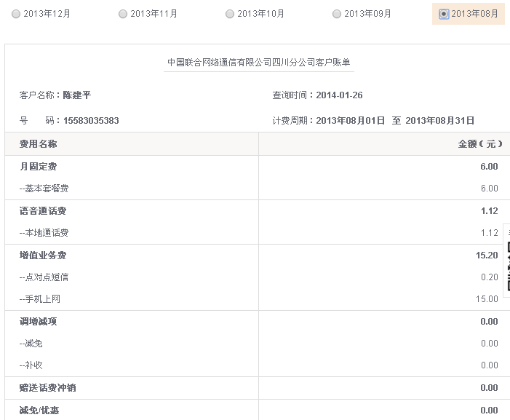Click the 调增减项 row label

(38, 322)
